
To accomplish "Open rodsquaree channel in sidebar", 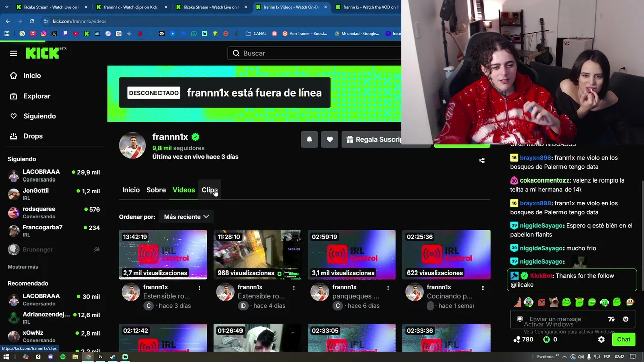I will tap(54, 212).
